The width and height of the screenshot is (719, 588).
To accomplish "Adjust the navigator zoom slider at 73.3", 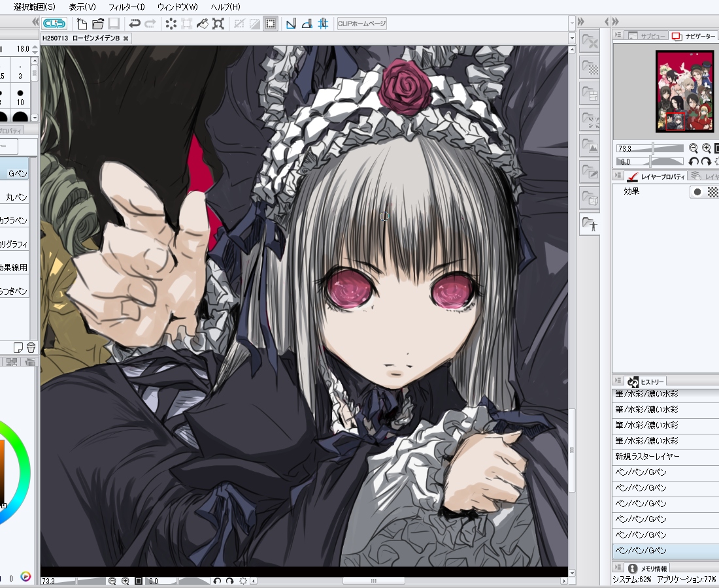I will (x=650, y=148).
